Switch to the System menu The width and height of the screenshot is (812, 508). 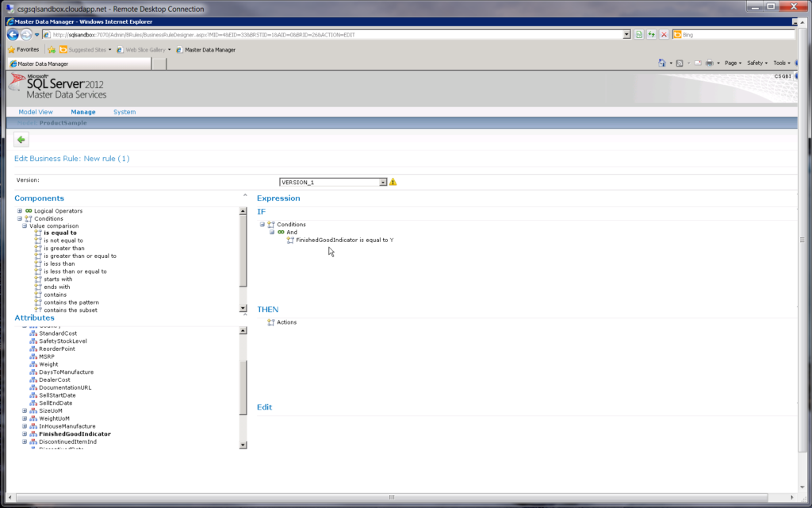click(x=124, y=111)
